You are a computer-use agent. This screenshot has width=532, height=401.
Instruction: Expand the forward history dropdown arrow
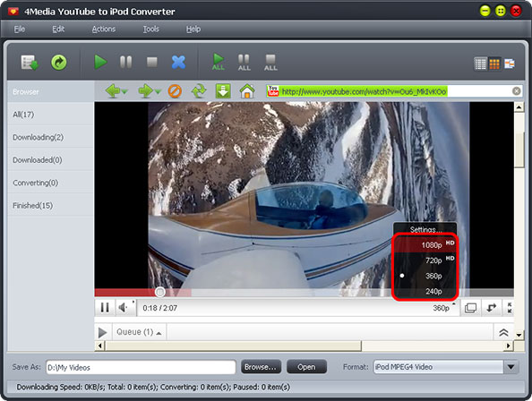158,91
